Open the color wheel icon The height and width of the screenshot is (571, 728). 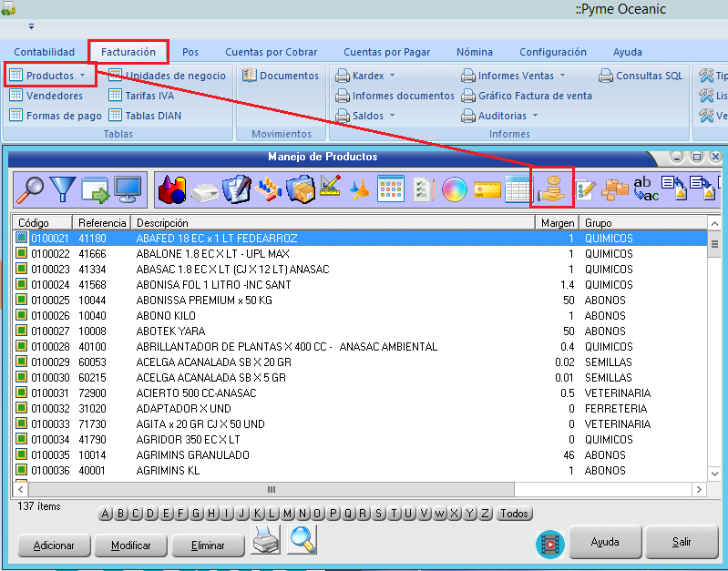pos(453,189)
